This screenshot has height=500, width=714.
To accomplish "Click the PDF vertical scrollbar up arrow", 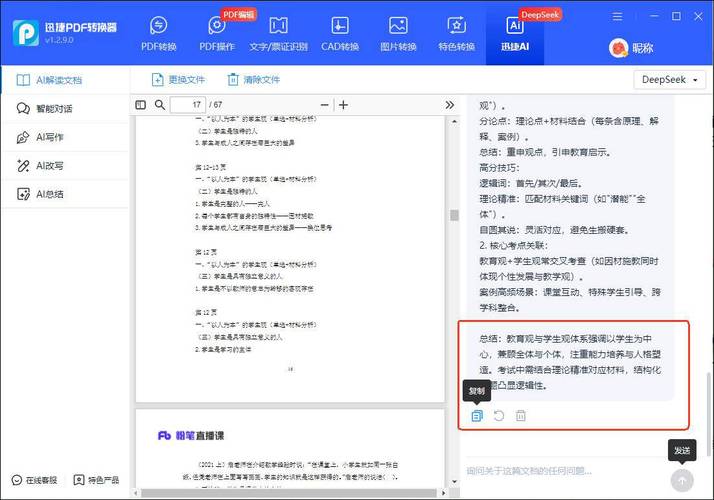I will 454,122.
